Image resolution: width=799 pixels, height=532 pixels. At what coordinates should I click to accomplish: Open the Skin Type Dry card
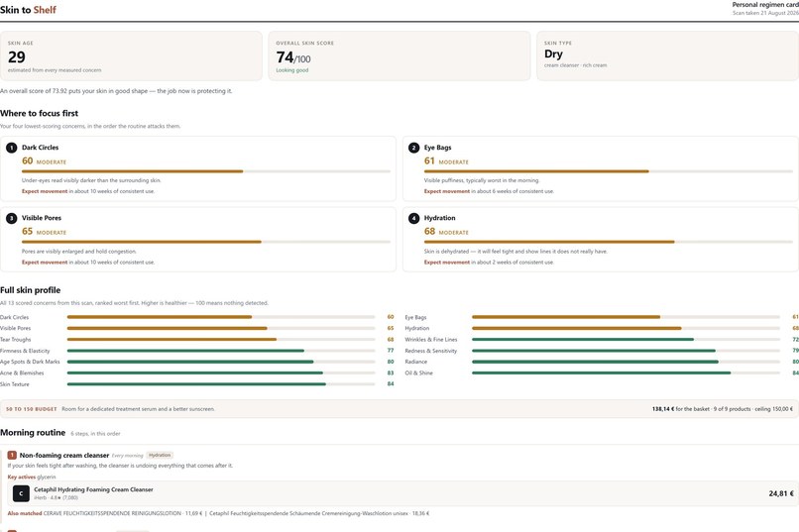click(667, 56)
